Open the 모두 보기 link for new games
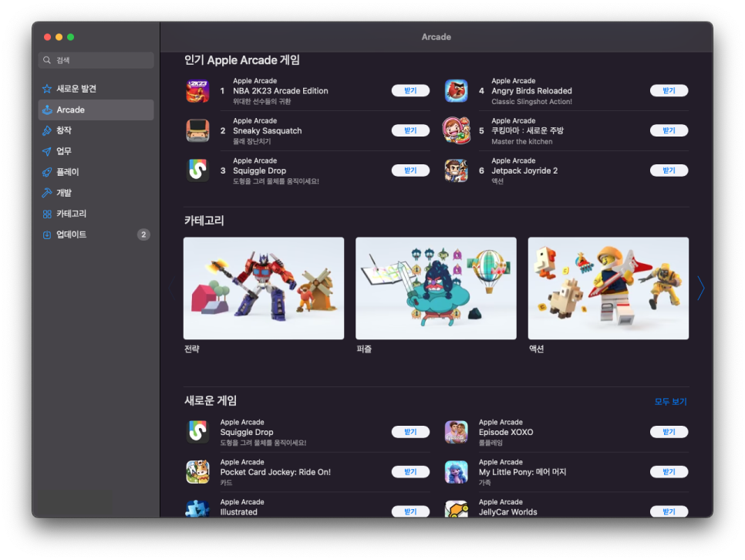This screenshot has height=560, width=745. [x=670, y=402]
